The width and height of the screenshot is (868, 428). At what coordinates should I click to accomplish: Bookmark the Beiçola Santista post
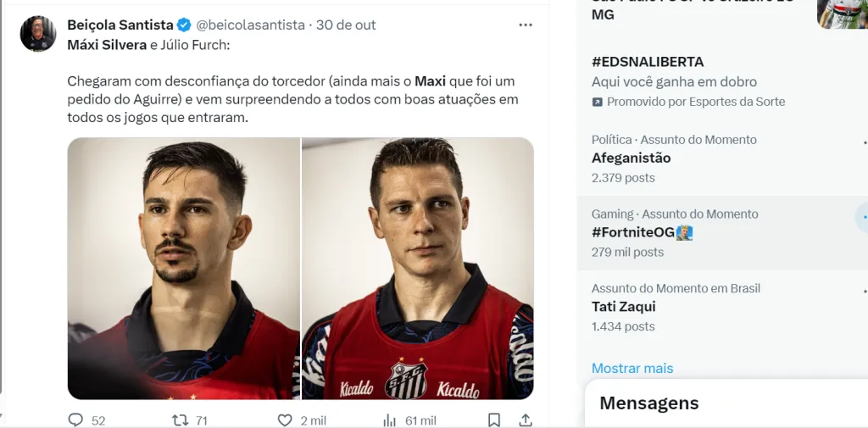[x=494, y=420]
